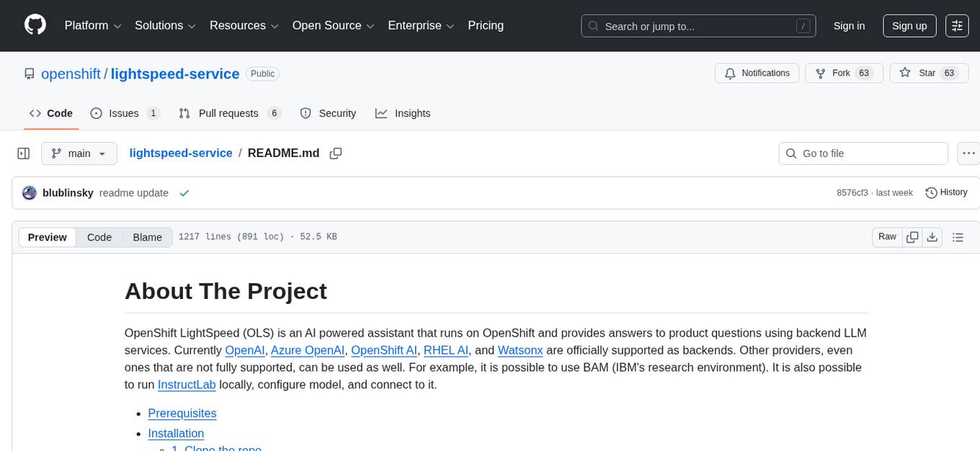This screenshot has width=980, height=451.
Task: Switch to Preview view mode
Action: point(48,237)
